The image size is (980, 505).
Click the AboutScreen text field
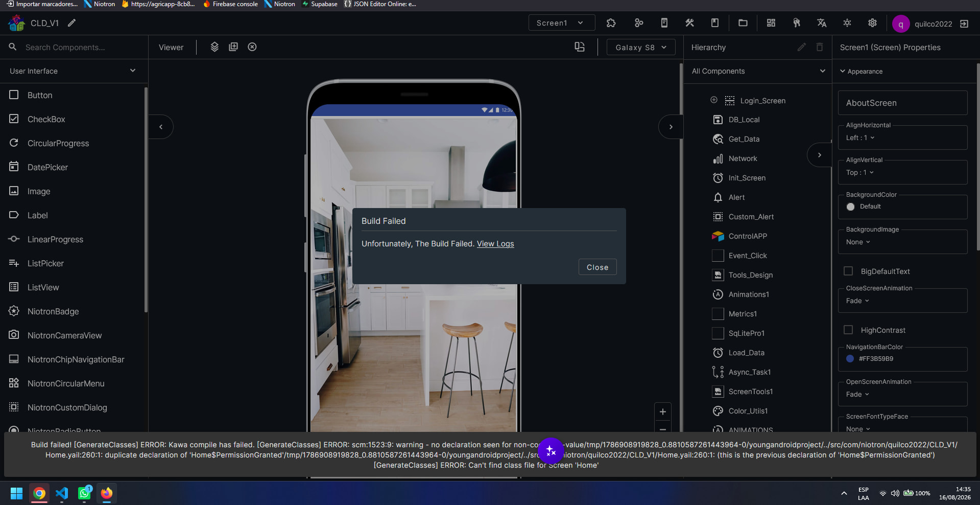[x=902, y=103]
